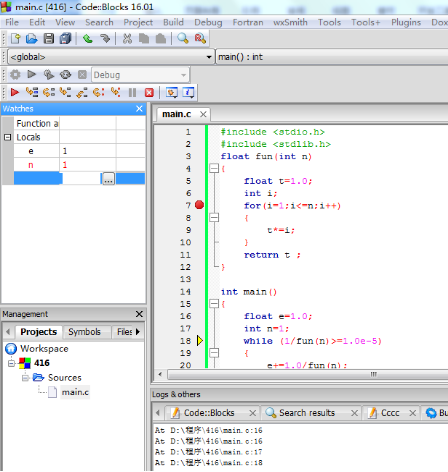This screenshot has height=472, width=448.
Task: Start debugging with red arrow icon
Action: tap(15, 92)
